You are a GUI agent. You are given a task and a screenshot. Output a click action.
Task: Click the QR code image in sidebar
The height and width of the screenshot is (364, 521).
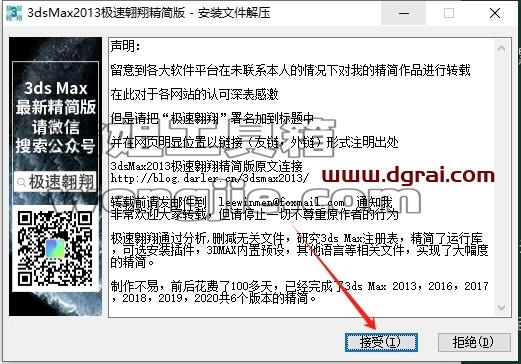[x=55, y=249]
